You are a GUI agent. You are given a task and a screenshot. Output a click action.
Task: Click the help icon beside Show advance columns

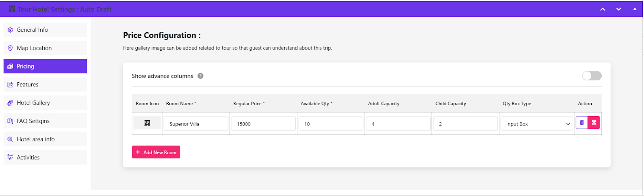200,76
